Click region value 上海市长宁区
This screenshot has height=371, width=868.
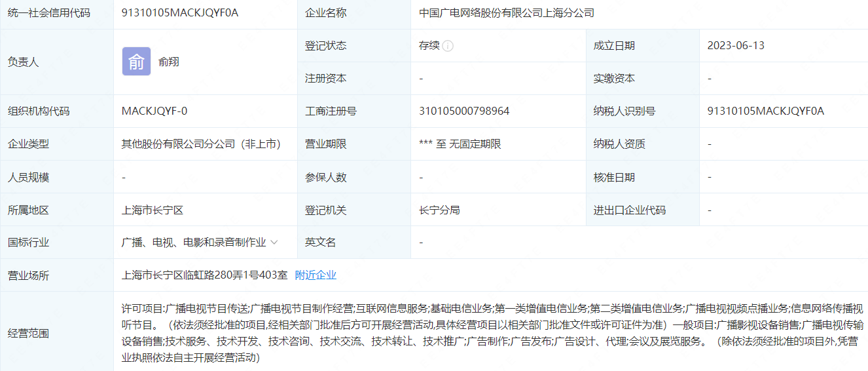pyautogui.click(x=153, y=210)
